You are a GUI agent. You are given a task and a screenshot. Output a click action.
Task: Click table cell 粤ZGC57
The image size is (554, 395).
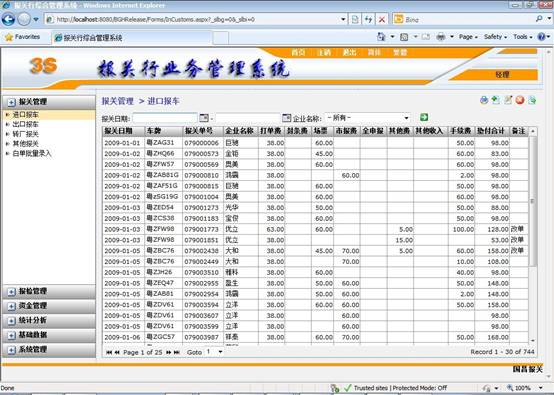pos(164,337)
